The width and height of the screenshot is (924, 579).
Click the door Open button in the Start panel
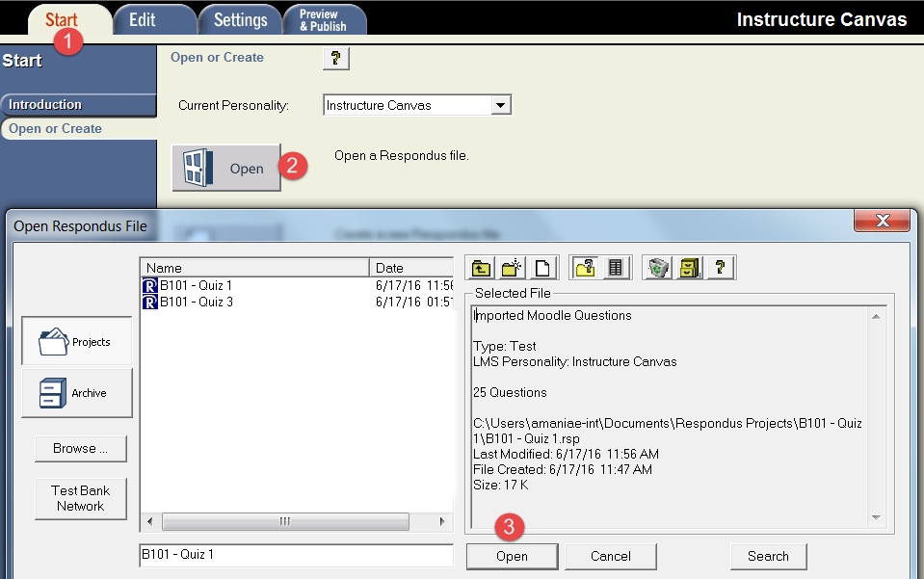(x=226, y=168)
